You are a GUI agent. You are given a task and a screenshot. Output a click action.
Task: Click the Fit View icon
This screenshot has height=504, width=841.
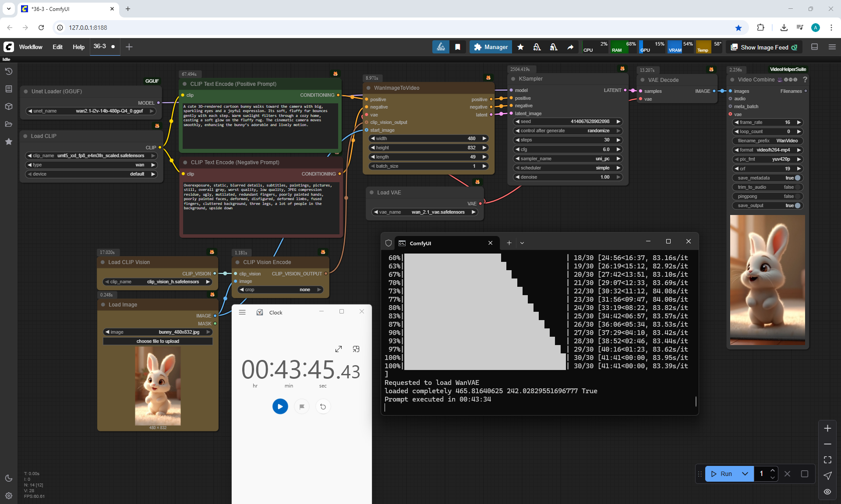coord(827,460)
